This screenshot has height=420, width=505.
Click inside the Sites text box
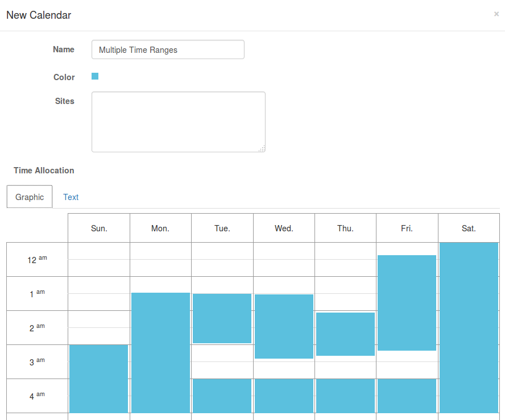click(x=178, y=122)
